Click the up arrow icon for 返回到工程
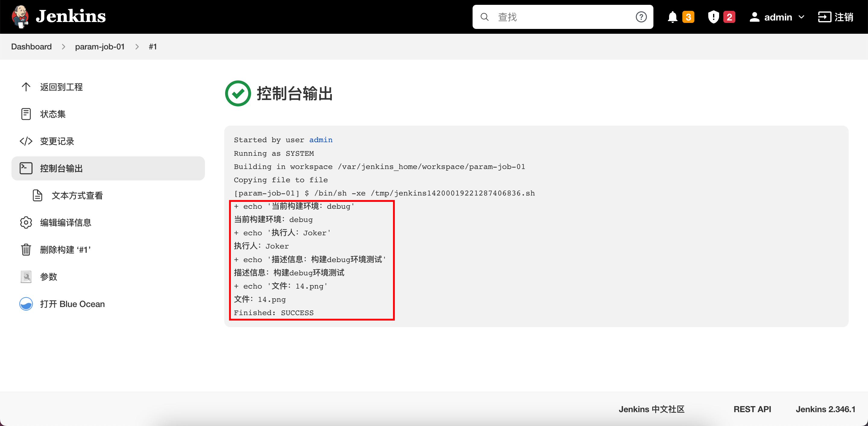The image size is (868, 426). (26, 87)
